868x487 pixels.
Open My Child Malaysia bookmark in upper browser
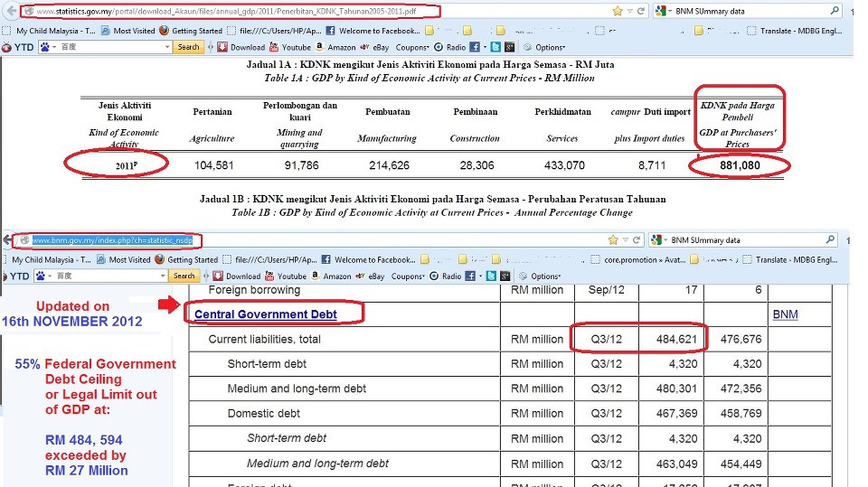[49, 31]
